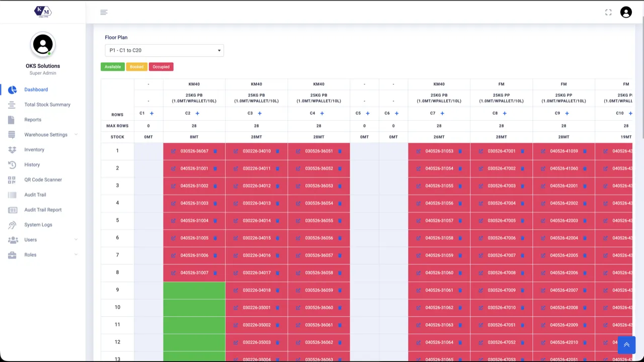Image resolution: width=644 pixels, height=362 pixels.
Task: Click the Available green legend badge
Action: tap(113, 67)
